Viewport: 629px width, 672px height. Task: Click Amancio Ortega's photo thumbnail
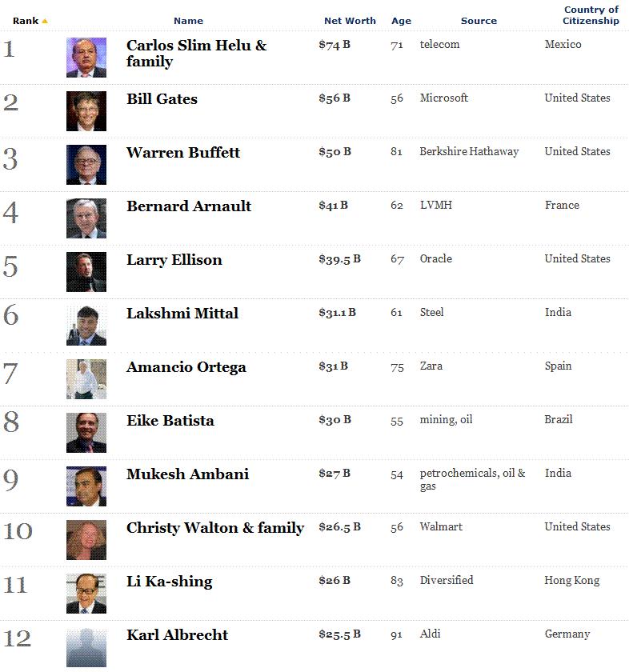coord(86,379)
